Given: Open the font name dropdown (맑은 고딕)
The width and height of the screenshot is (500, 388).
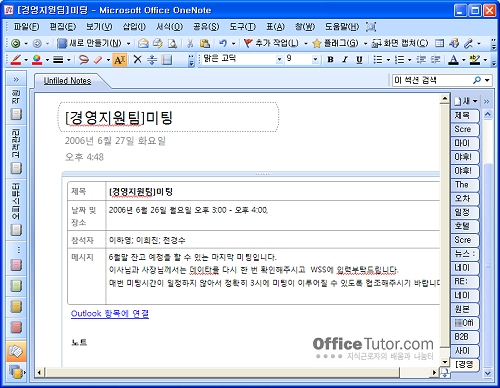Looking at the screenshot, I should pos(279,59).
